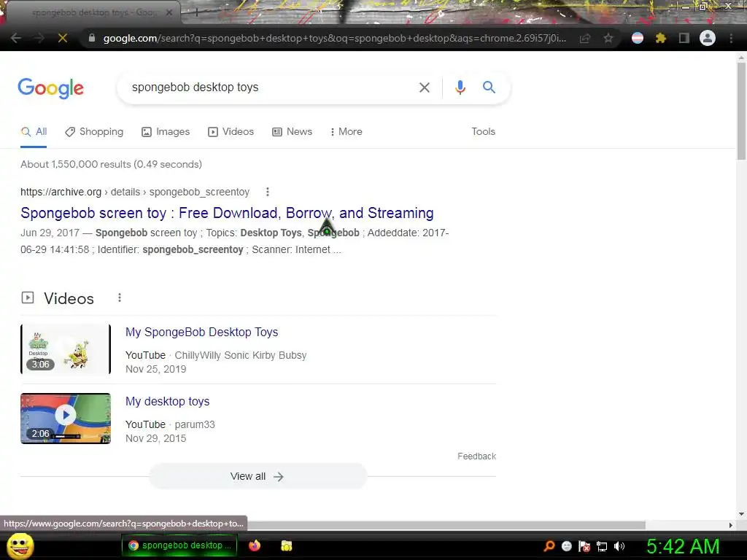Submit search with the magnifier icon
This screenshot has width=747, height=560.
point(489,87)
